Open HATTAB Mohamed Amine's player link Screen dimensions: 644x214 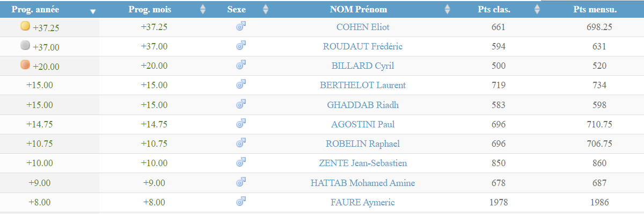(x=363, y=183)
